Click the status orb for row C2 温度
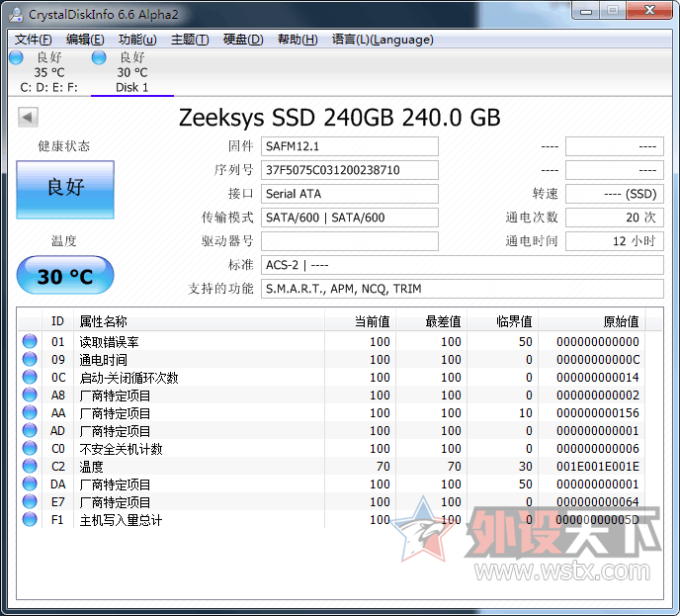680x616 pixels. (x=30, y=466)
